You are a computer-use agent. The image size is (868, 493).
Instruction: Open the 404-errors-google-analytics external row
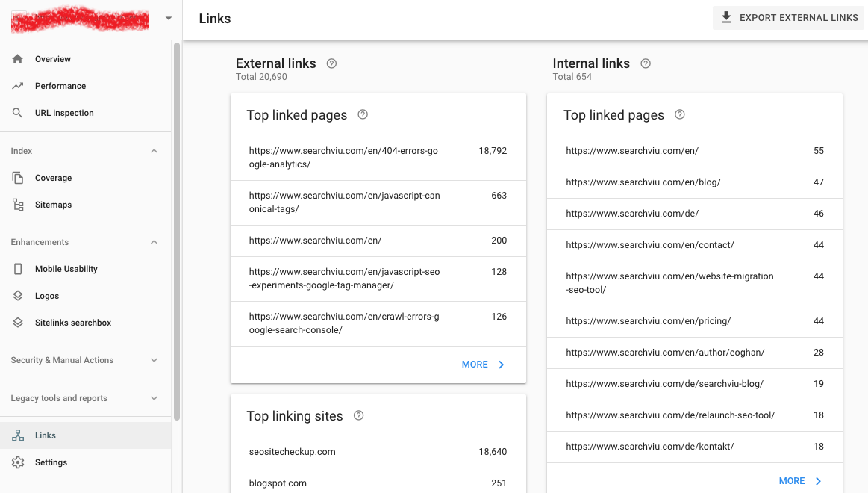(378, 158)
